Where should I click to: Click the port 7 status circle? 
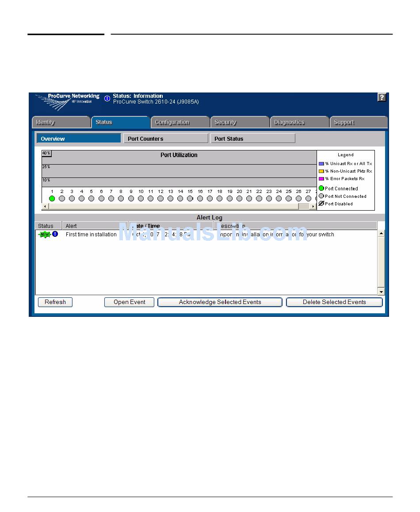point(111,198)
